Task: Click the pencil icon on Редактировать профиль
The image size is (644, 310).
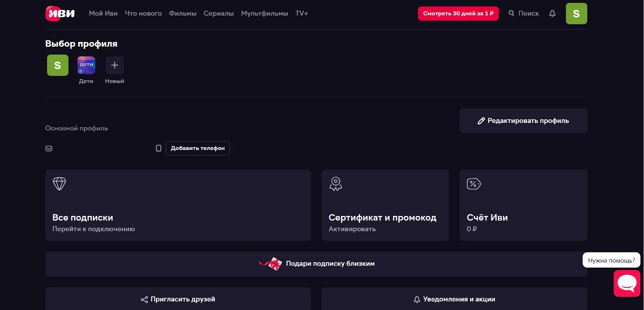Action: (481, 121)
